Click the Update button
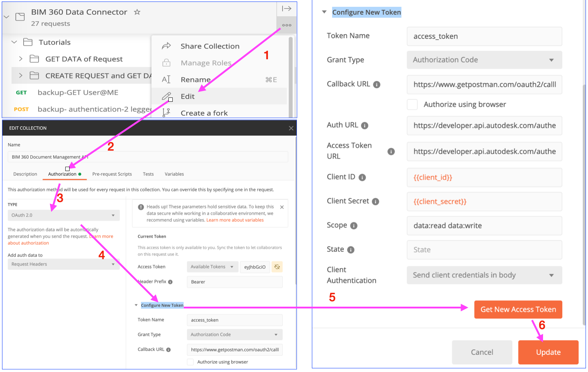The height and width of the screenshot is (372, 588). (548, 352)
